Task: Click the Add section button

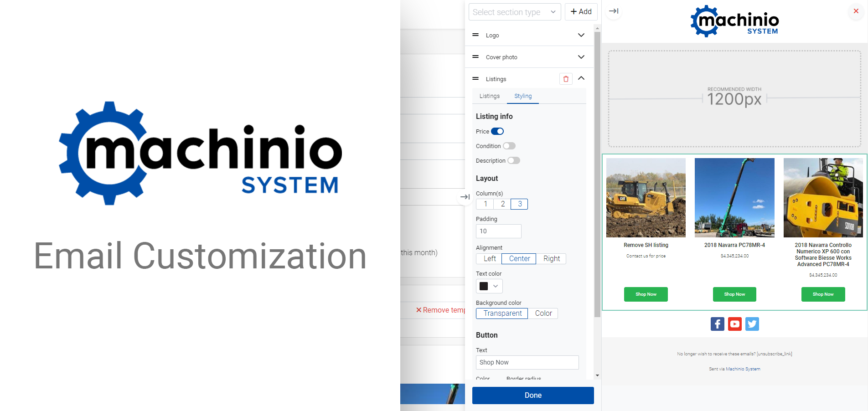Action: click(581, 12)
